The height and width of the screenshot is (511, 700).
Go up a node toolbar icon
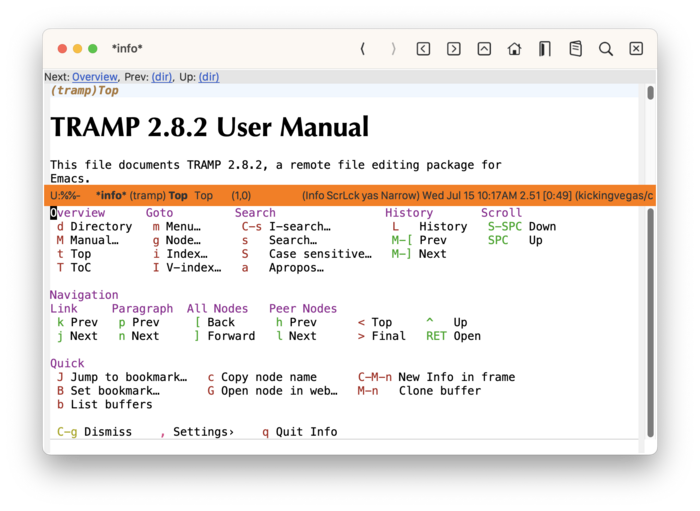[484, 49]
